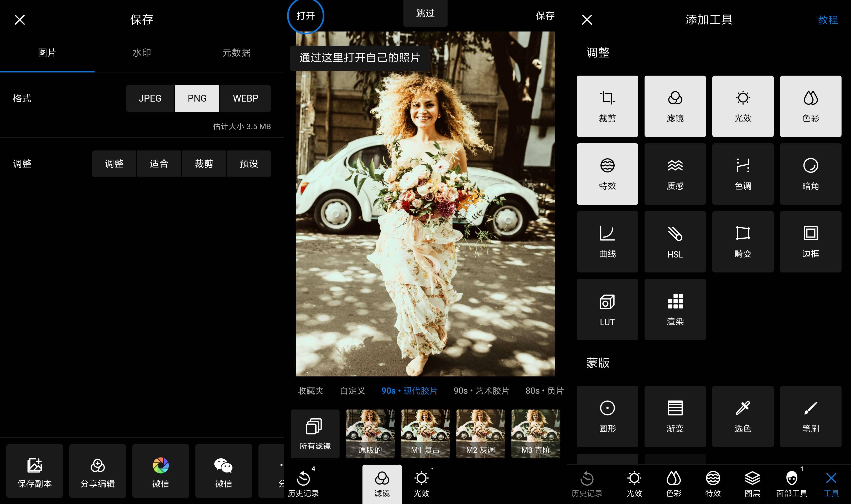851x504 pixels.
Task: Select JPEG as the save format
Action: click(x=150, y=98)
